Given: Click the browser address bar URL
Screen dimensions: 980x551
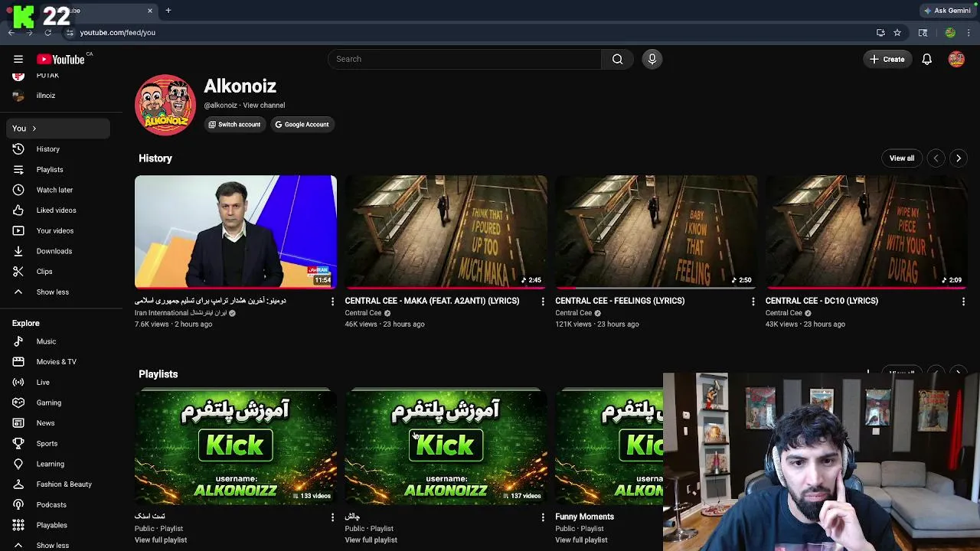Looking at the screenshot, I should [x=118, y=33].
